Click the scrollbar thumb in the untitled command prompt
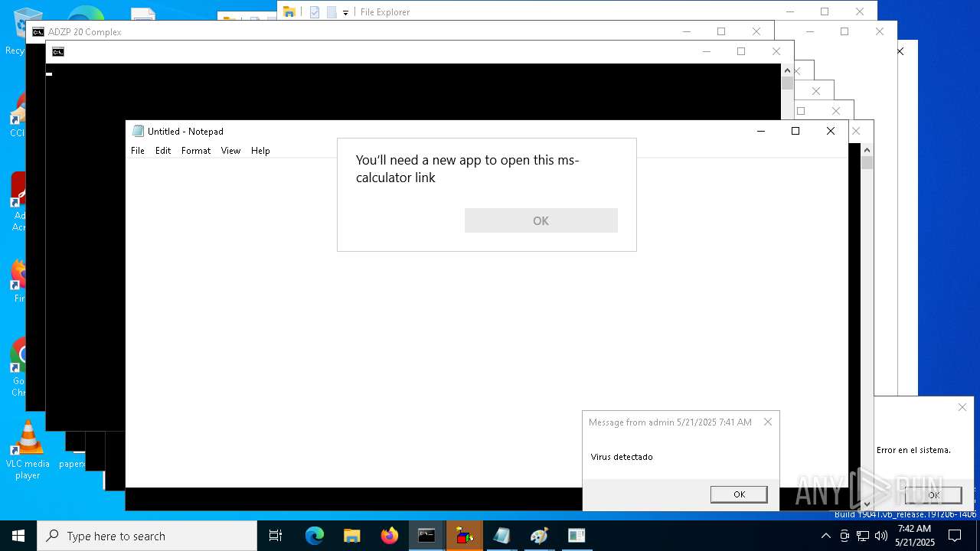Viewport: 980px width, 551px height. click(787, 83)
